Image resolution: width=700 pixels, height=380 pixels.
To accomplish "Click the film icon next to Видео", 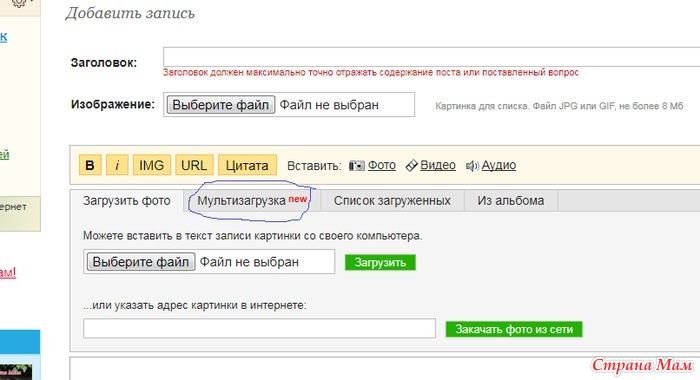I will pyautogui.click(x=412, y=166).
